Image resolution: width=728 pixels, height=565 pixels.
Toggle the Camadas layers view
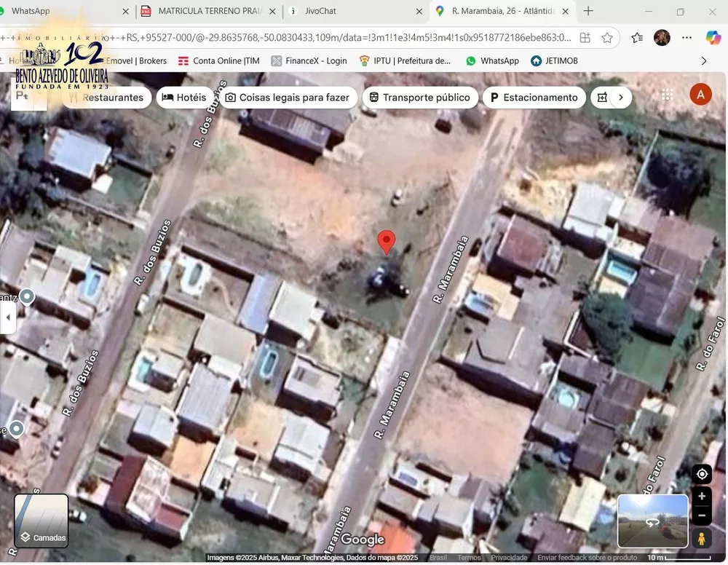(x=41, y=521)
